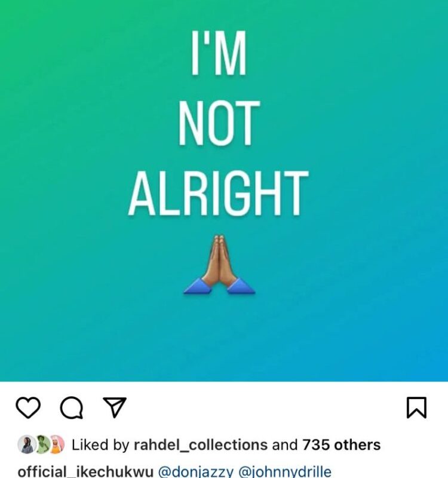The width and height of the screenshot is (448, 478).
Task: Click the word ALRIGHT in the post image
Action: pos(219,193)
